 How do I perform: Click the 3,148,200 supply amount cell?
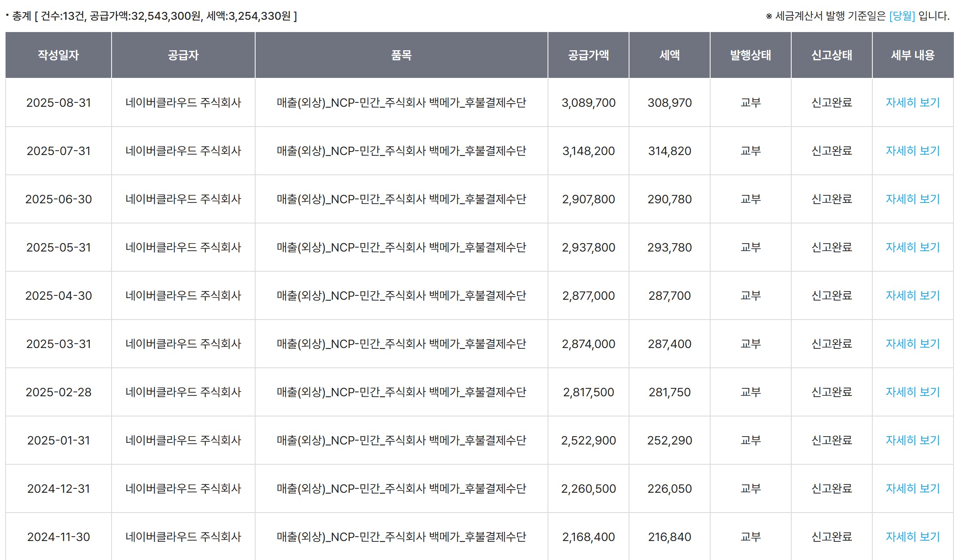point(588,151)
